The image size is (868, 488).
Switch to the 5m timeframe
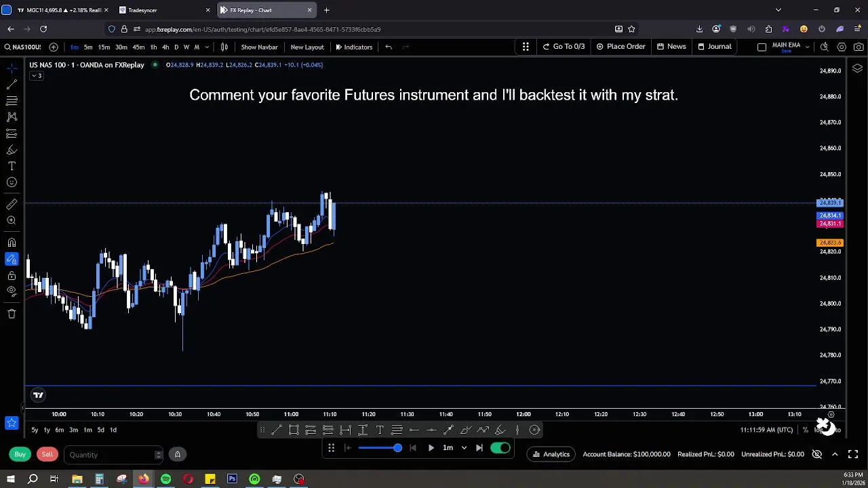tap(88, 47)
